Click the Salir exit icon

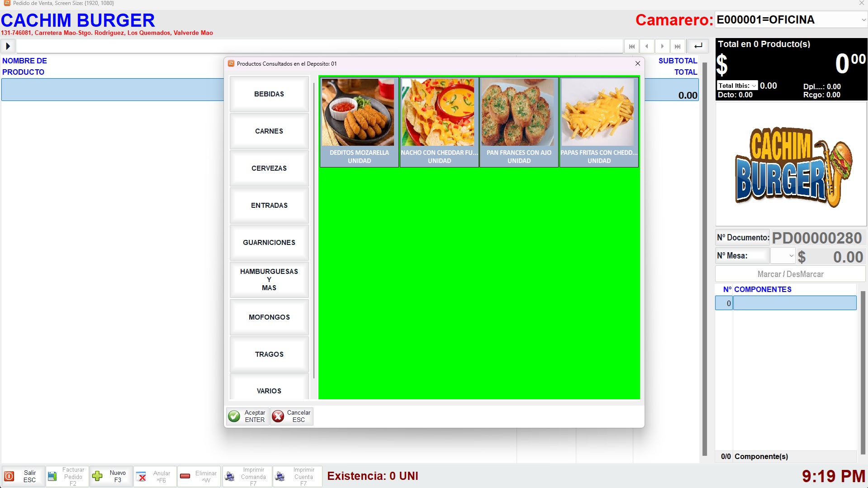click(x=9, y=476)
